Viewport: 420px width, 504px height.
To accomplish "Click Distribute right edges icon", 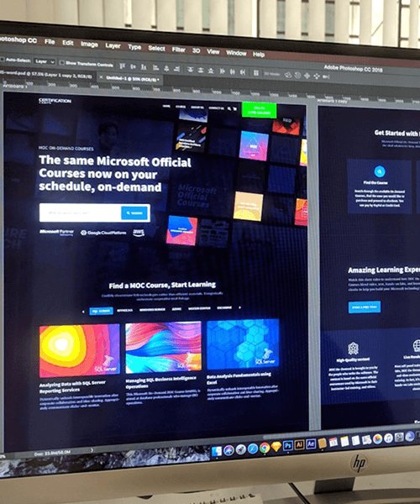I will [243, 72].
